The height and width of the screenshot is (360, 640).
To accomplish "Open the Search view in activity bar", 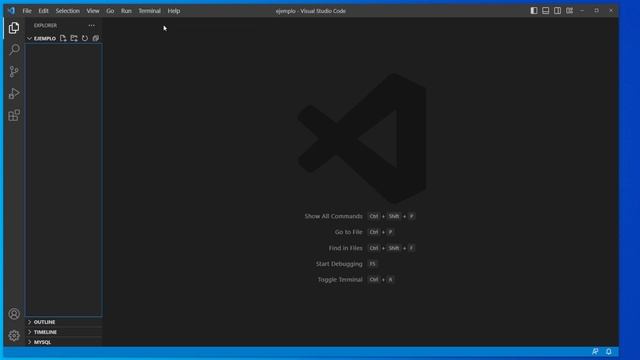I will click(14, 50).
